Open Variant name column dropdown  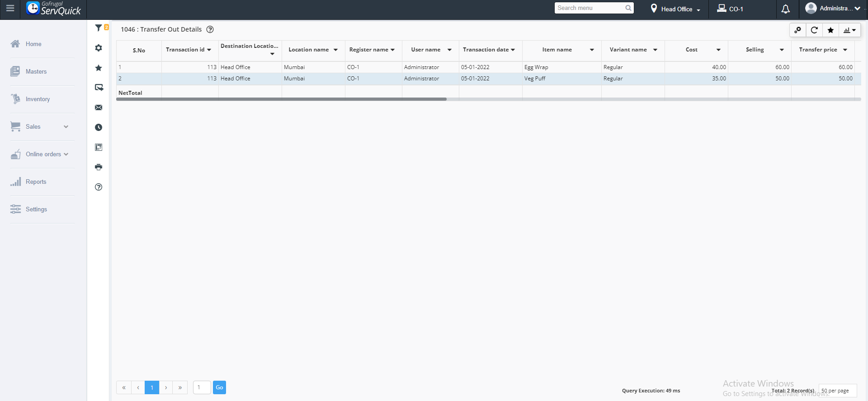655,50
